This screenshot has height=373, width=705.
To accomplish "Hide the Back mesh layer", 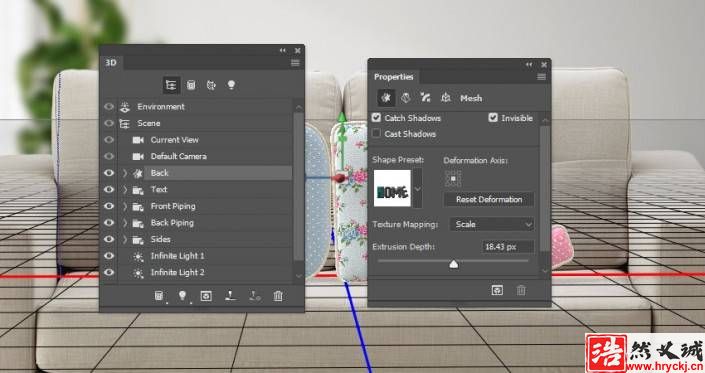I will (109, 173).
